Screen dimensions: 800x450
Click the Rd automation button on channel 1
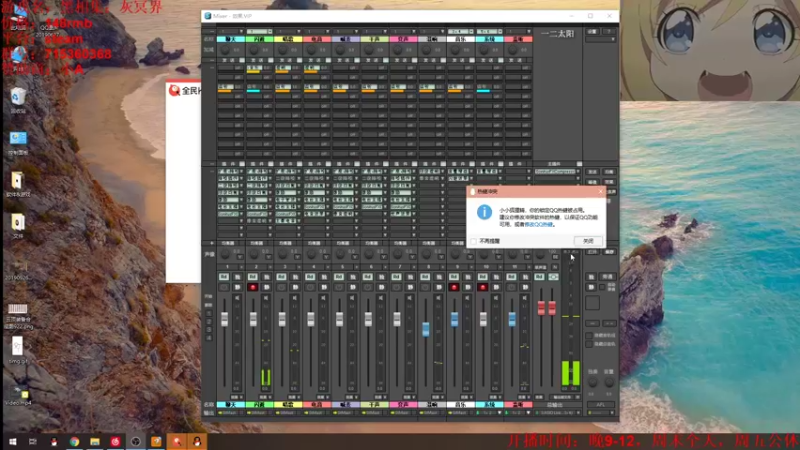click(x=224, y=277)
